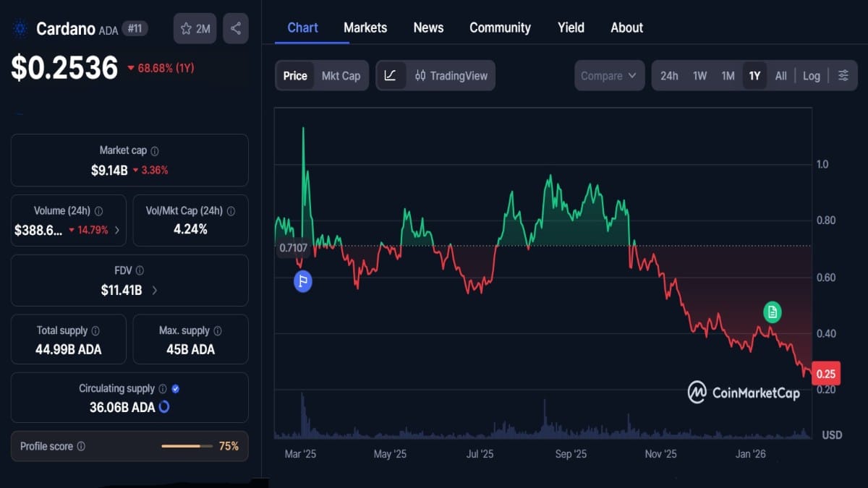
Task: Click the 75% profile score value
Action: 229,446
